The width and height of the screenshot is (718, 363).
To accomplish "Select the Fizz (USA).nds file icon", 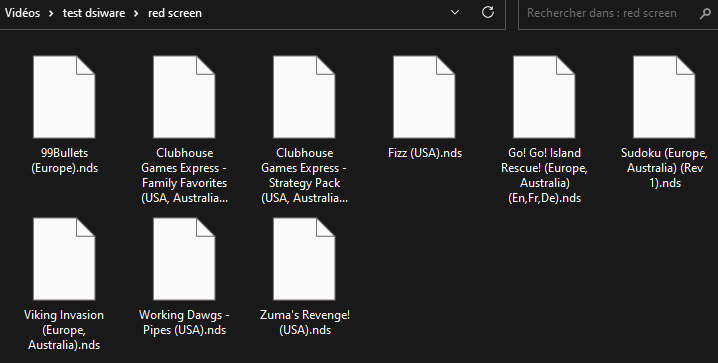I will coord(424,97).
